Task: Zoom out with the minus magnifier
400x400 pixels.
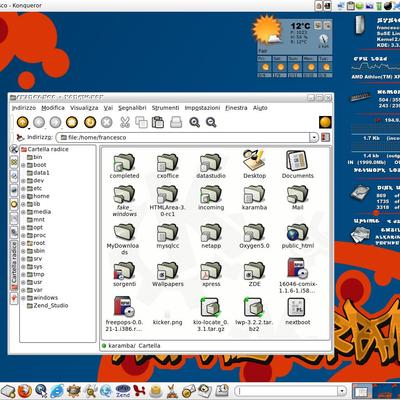Action: click(x=211, y=122)
